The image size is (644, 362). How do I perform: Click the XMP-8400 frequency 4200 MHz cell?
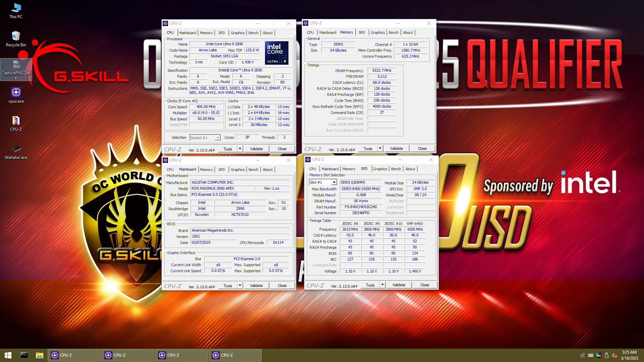coord(415,229)
